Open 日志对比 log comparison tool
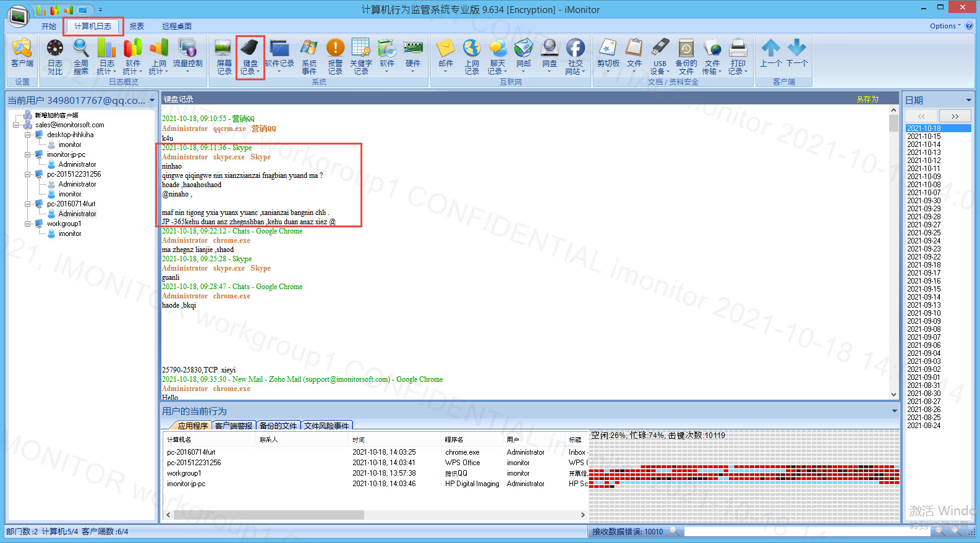Viewport: 980px width, 543px height. click(x=55, y=57)
